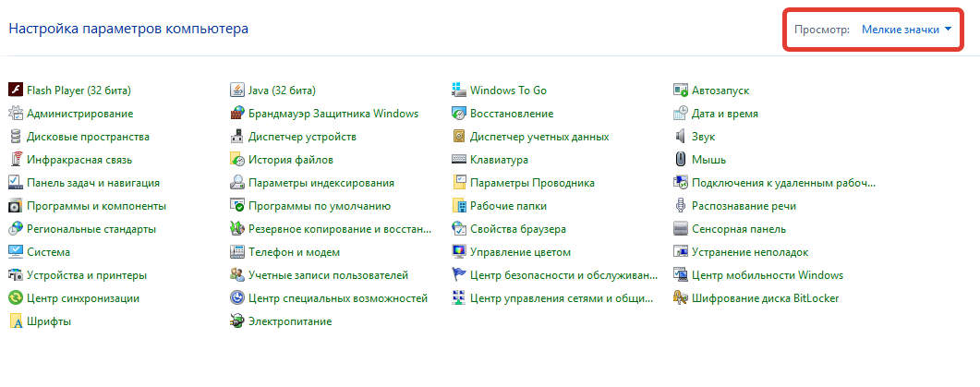
Task: Click the Управление цветом icon
Action: pos(459,252)
